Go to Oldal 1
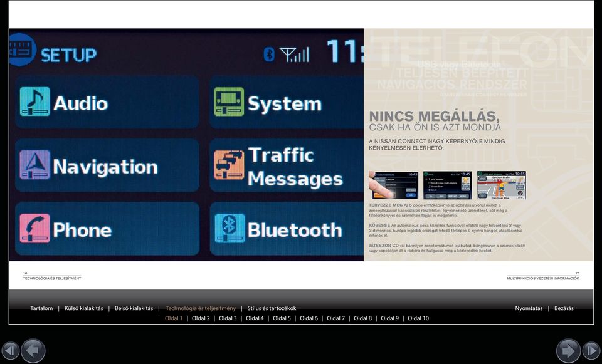Image resolution: width=602 pixels, height=364 pixels. (174, 318)
